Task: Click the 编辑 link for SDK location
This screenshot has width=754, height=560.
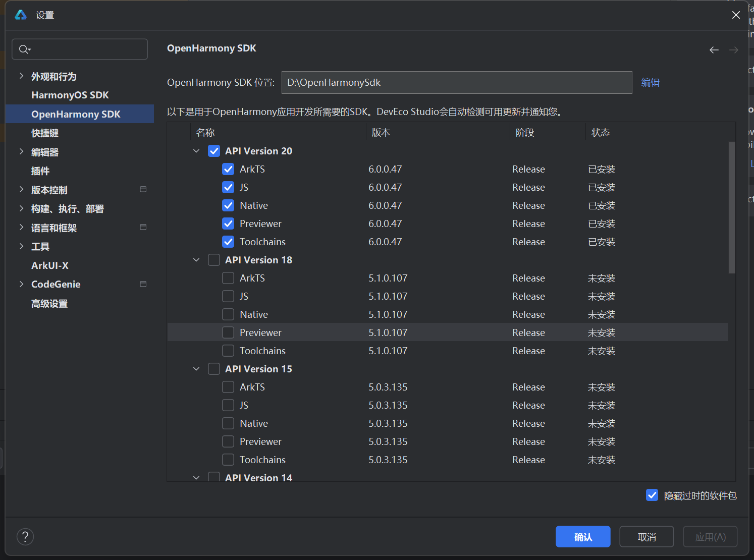Action: click(651, 82)
